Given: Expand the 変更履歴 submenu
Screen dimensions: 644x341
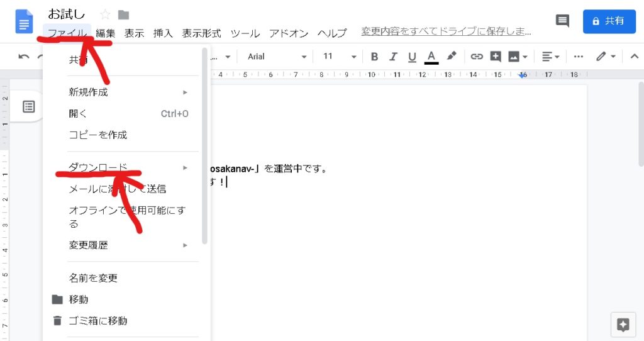Looking at the screenshot, I should pos(127,245).
